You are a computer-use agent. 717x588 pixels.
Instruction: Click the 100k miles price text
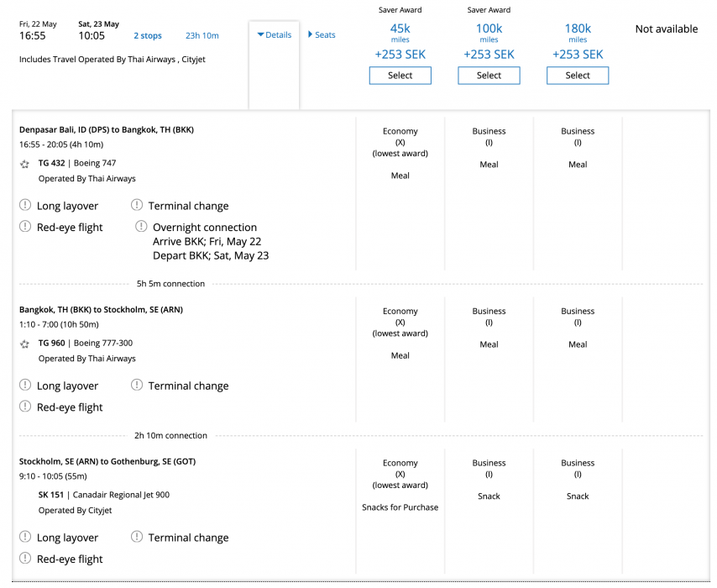point(489,29)
